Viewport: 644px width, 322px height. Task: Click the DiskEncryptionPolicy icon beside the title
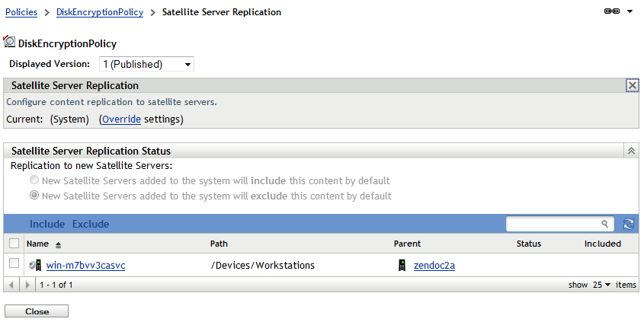(x=10, y=43)
